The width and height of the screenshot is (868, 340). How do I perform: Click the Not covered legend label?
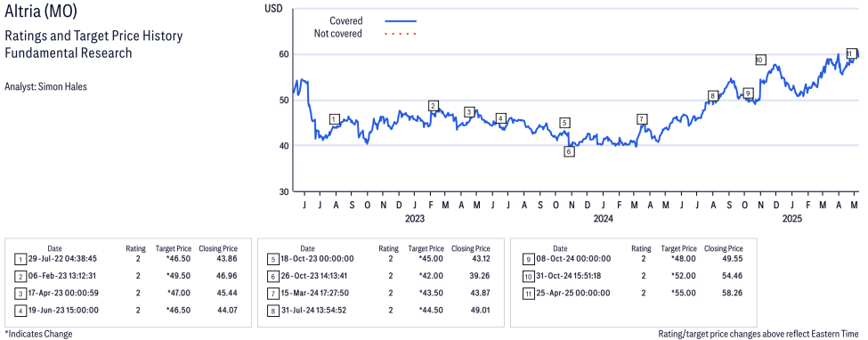pyautogui.click(x=337, y=34)
